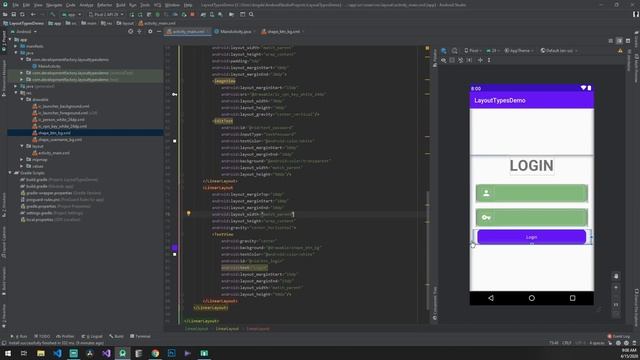Click the Windows Start button

coord(8,353)
